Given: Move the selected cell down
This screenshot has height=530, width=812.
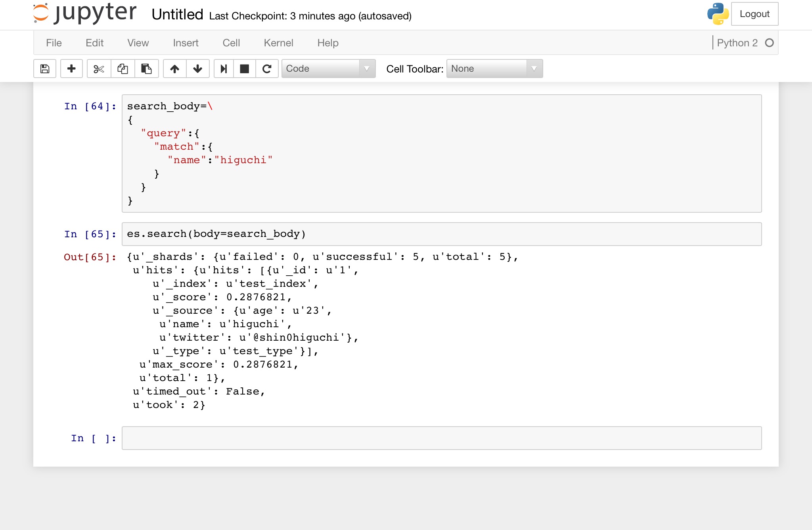Looking at the screenshot, I should pyautogui.click(x=197, y=69).
